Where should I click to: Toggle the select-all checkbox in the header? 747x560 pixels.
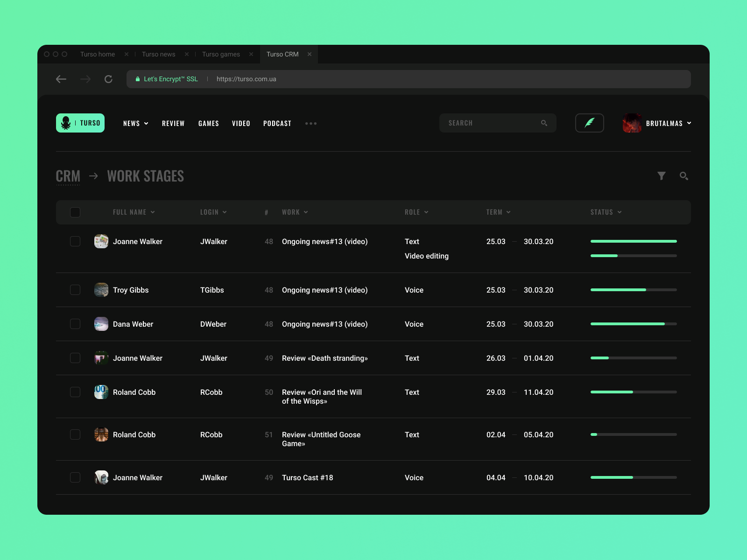click(x=75, y=212)
